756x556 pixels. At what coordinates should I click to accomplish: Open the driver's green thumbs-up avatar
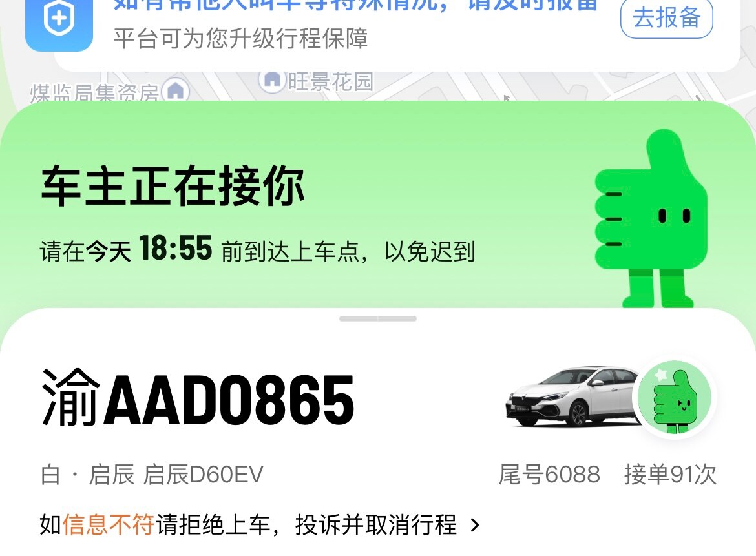click(674, 396)
